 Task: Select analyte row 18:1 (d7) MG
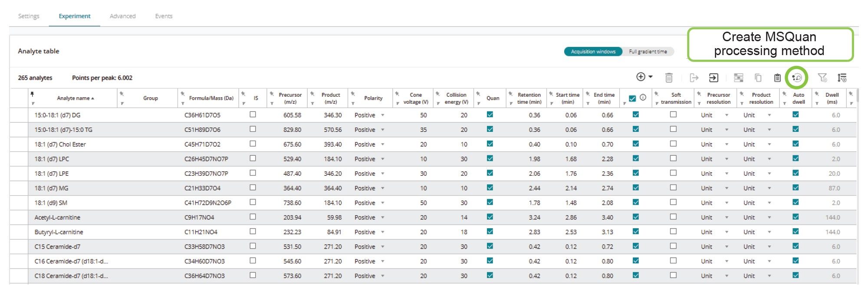coord(51,188)
